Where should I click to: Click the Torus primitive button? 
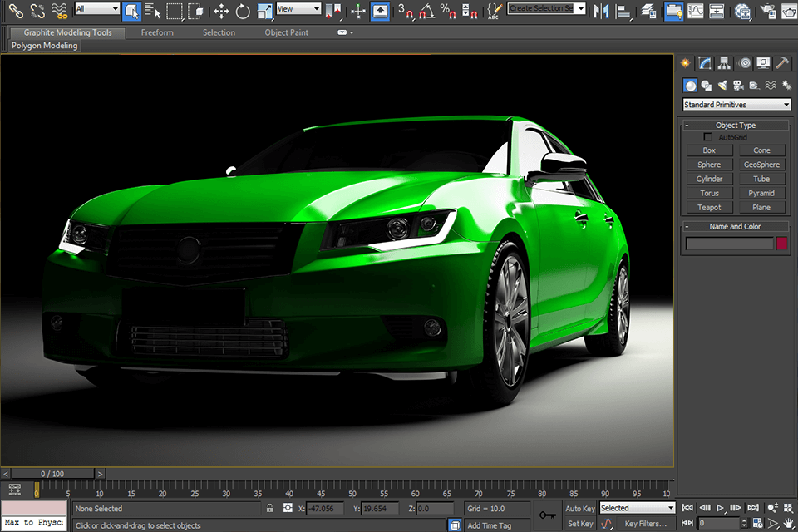pyautogui.click(x=709, y=193)
